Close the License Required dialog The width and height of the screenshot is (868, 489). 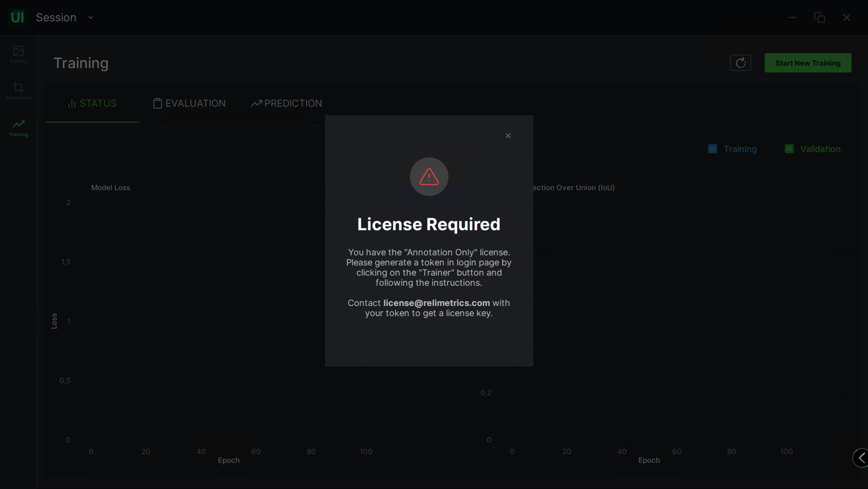click(508, 136)
